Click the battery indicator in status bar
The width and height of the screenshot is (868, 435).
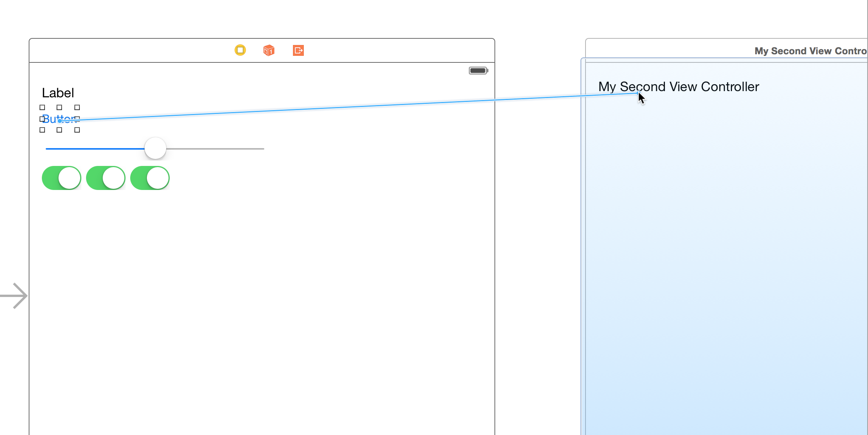click(479, 71)
